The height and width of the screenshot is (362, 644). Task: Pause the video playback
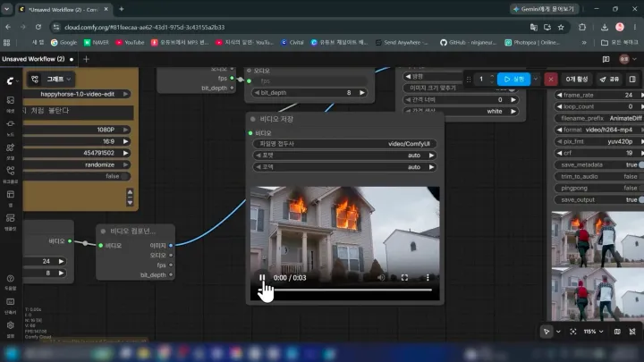pos(262,278)
